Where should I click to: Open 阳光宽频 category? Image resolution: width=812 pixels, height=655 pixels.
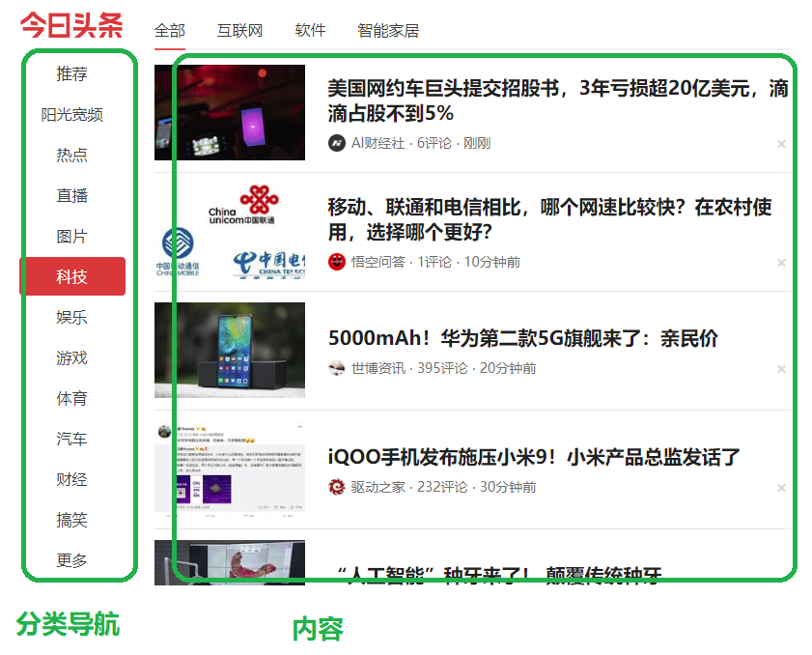[72, 114]
